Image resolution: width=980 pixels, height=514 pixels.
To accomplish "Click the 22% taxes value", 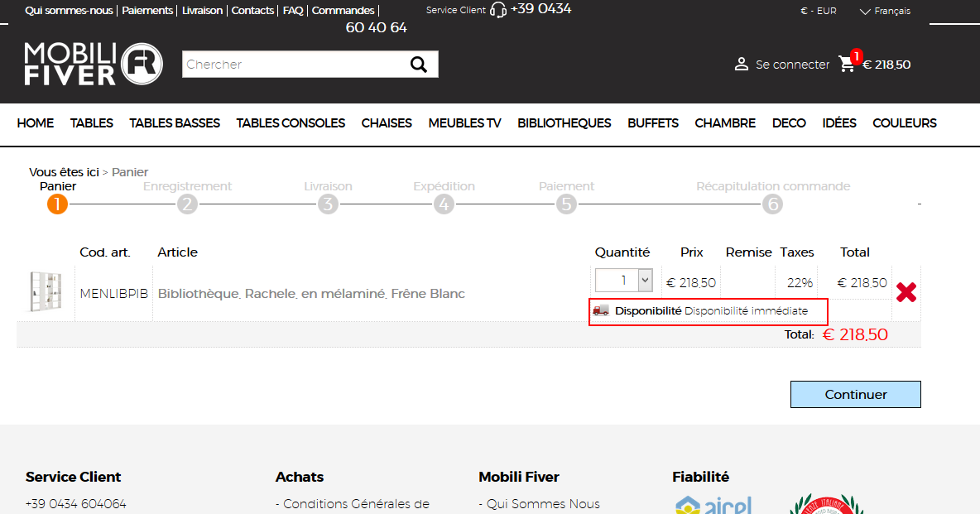I will tap(800, 282).
